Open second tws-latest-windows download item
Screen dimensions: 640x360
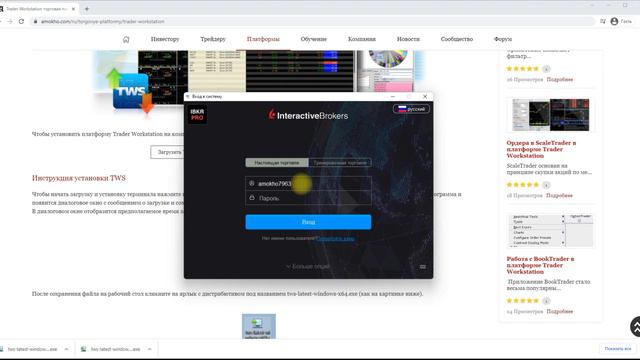(111, 349)
